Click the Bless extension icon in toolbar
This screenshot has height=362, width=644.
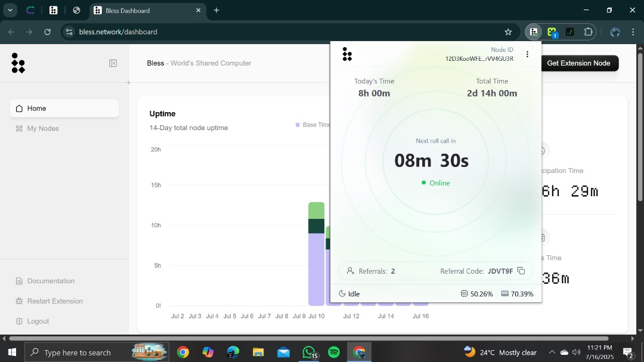(x=534, y=32)
